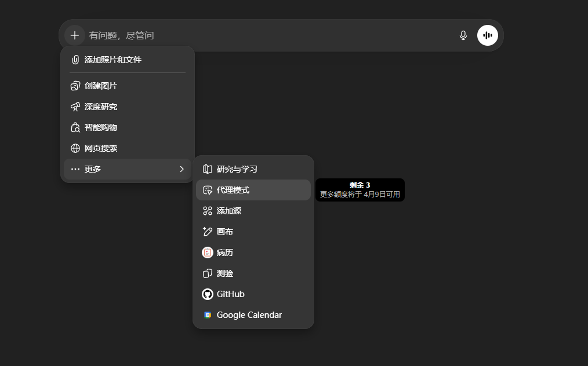Open 画布 from the submenu
The height and width of the screenshot is (366, 588).
[x=253, y=232]
